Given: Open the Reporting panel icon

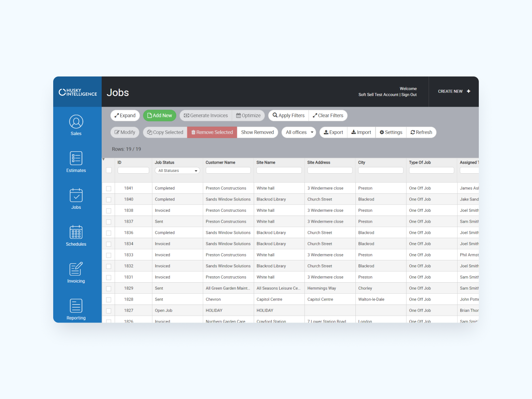Looking at the screenshot, I should tap(76, 306).
